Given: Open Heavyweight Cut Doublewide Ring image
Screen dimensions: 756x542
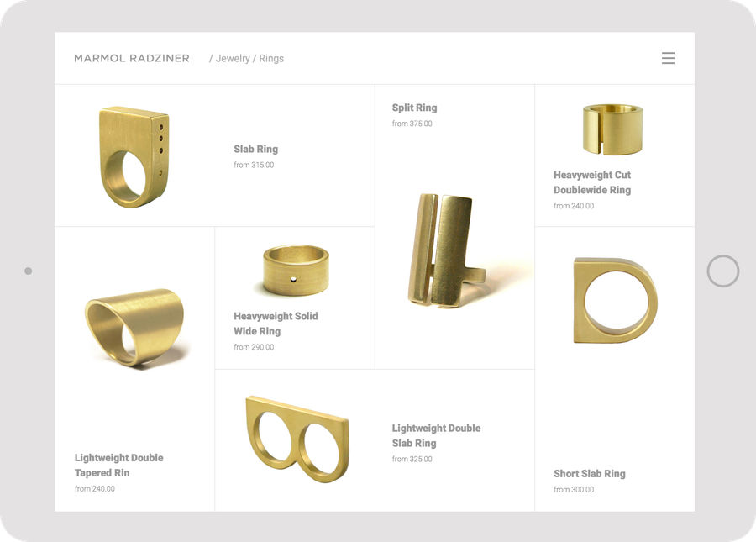Looking at the screenshot, I should 613,129.
